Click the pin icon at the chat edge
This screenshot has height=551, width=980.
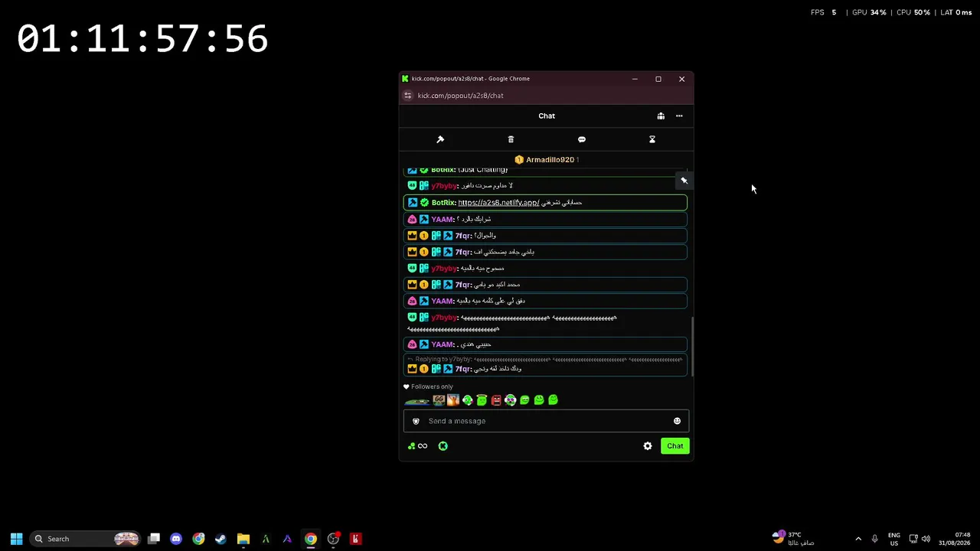684,181
